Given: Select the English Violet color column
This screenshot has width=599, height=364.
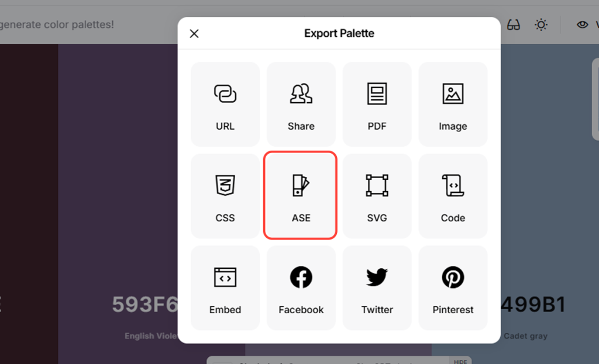Looking at the screenshot, I should (117, 175).
